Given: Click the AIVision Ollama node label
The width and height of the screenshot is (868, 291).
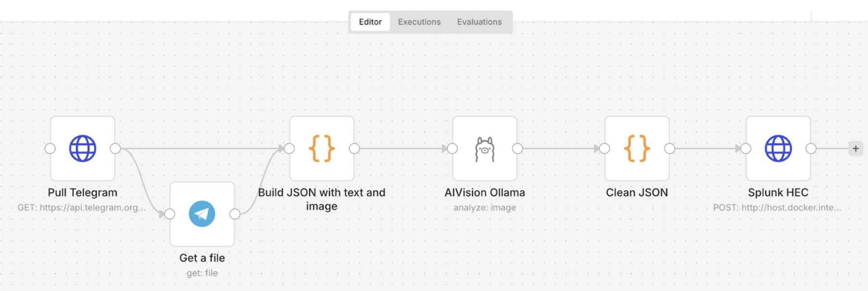Looking at the screenshot, I should (485, 193).
